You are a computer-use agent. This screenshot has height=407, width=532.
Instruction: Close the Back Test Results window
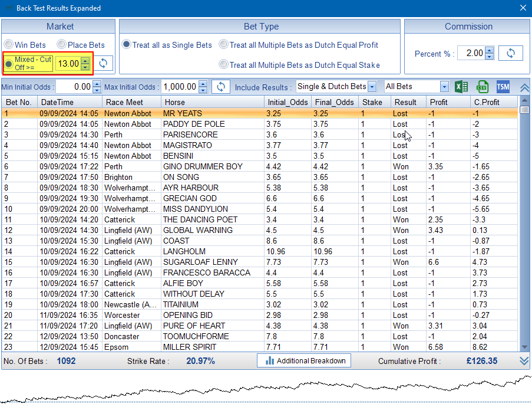point(523,8)
